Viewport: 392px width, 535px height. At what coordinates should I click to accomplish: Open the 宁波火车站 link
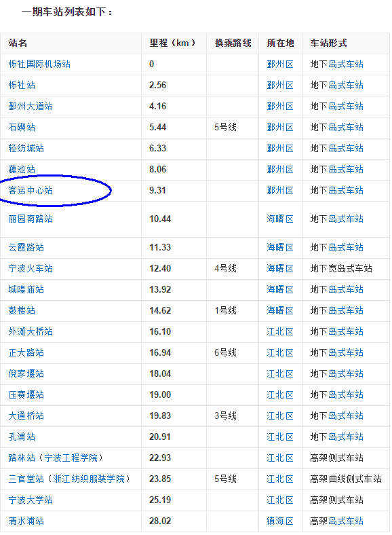click(x=31, y=269)
